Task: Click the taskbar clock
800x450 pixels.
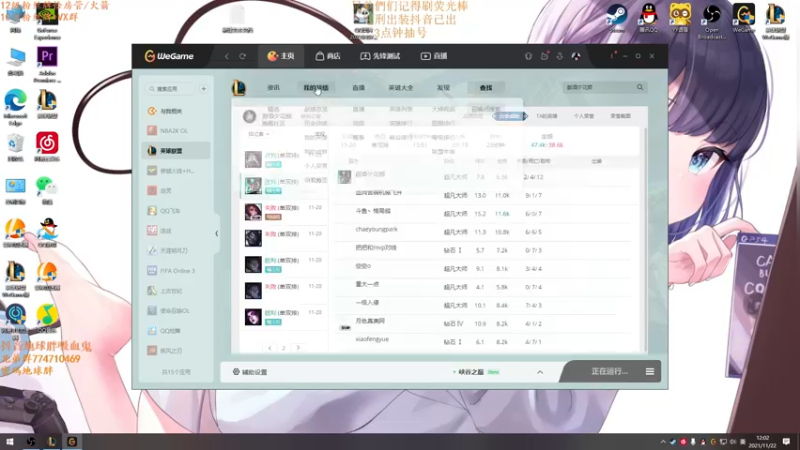Action: [x=762, y=441]
